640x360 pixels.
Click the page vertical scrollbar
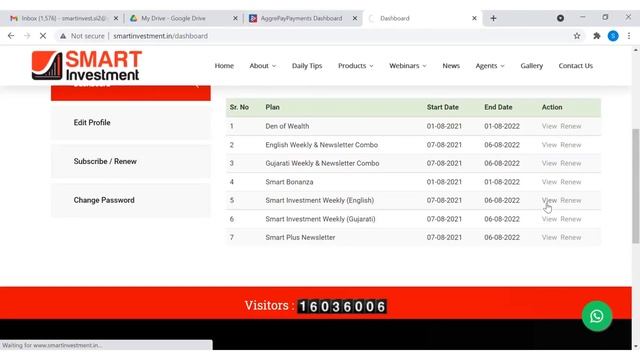636,186
